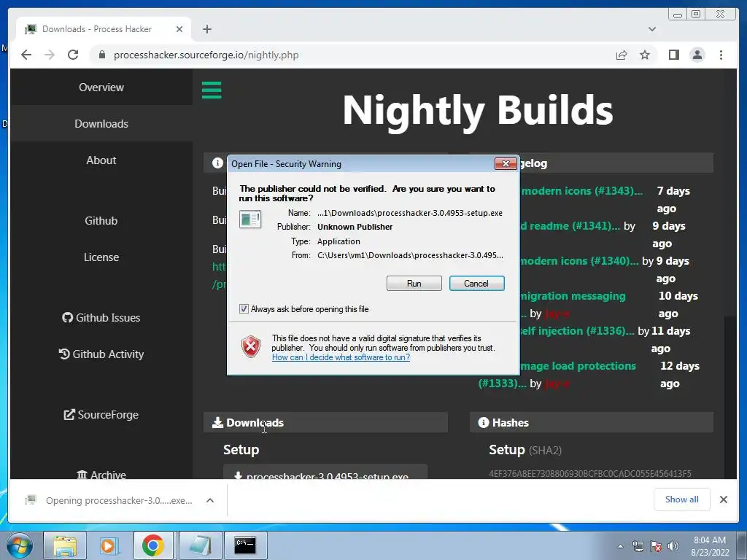Click the Chrome profile avatar icon

point(697,55)
